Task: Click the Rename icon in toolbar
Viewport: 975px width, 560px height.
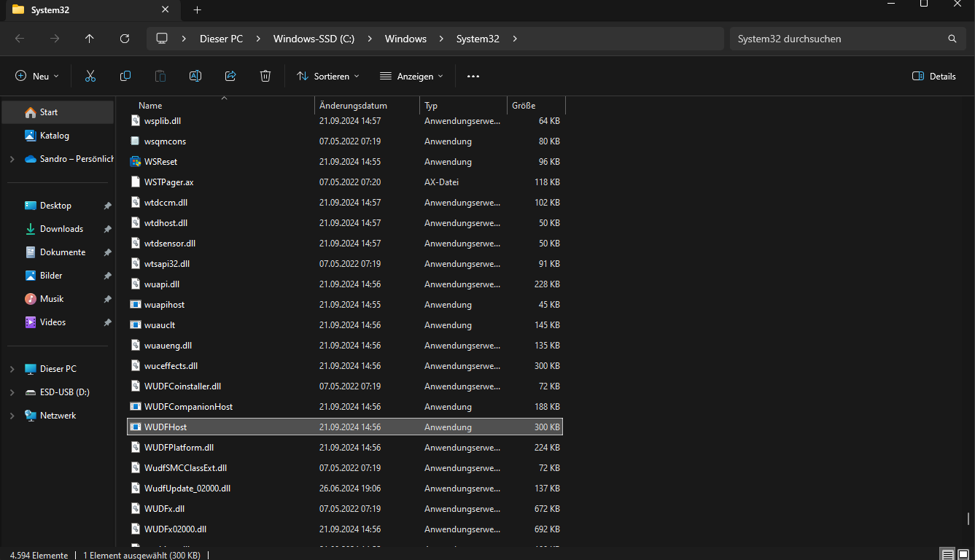Action: click(x=195, y=76)
